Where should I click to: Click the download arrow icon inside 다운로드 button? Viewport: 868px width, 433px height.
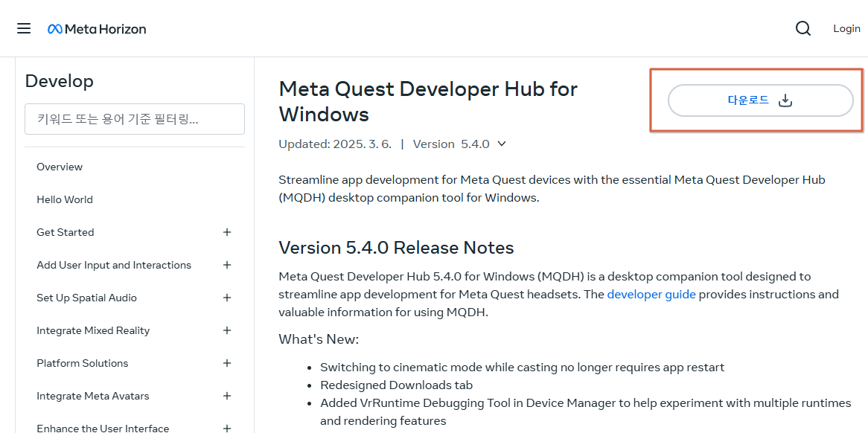coord(785,100)
